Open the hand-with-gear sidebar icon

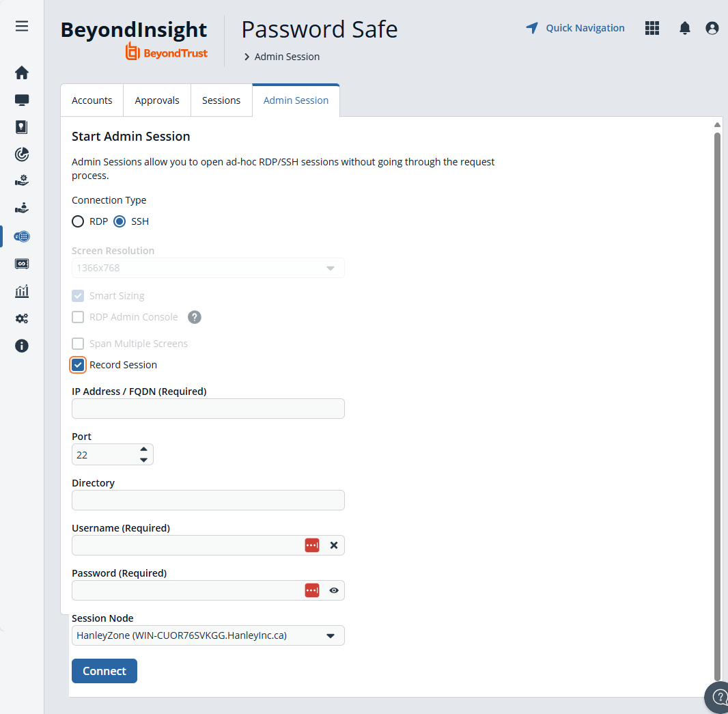[22, 180]
